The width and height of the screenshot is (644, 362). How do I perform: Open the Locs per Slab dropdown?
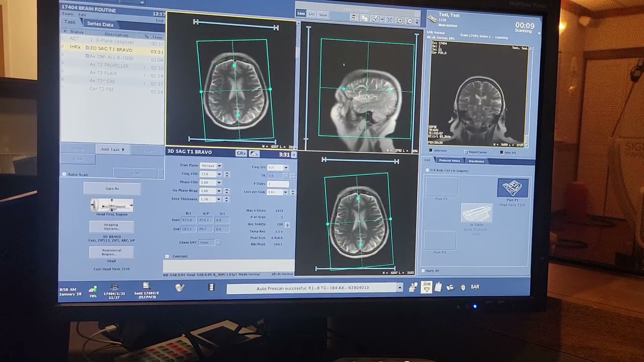point(285,192)
